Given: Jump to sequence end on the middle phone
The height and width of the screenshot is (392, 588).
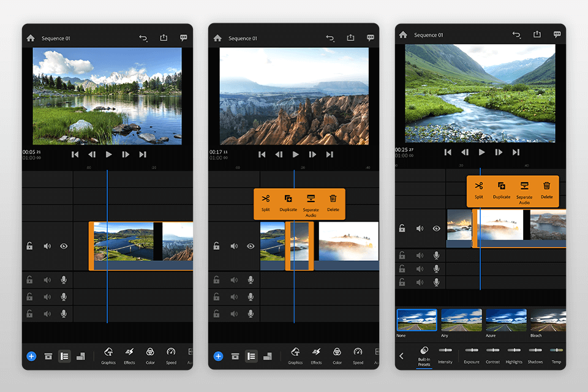Looking at the screenshot, I should pyautogui.click(x=330, y=154).
